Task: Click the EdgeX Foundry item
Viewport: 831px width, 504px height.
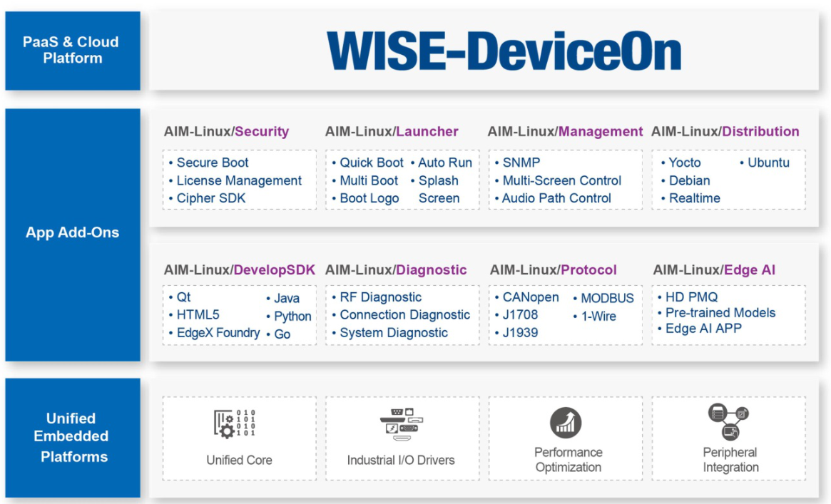Action: click(218, 332)
